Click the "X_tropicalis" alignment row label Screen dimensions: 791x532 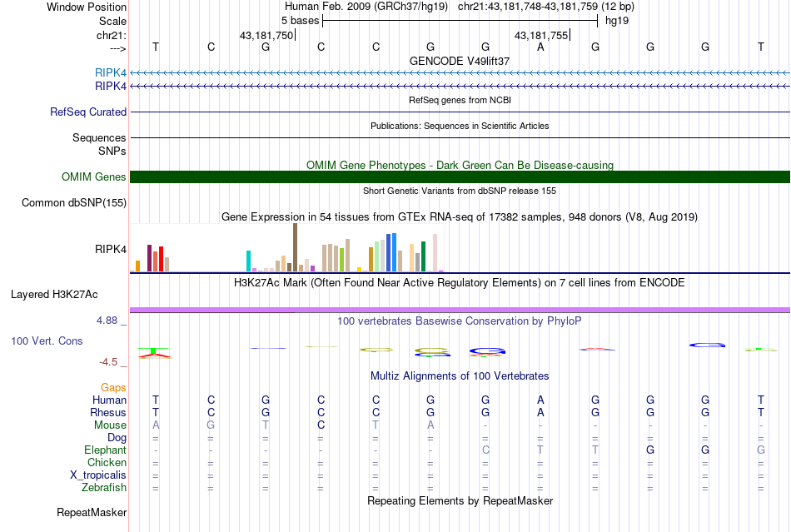98,475
